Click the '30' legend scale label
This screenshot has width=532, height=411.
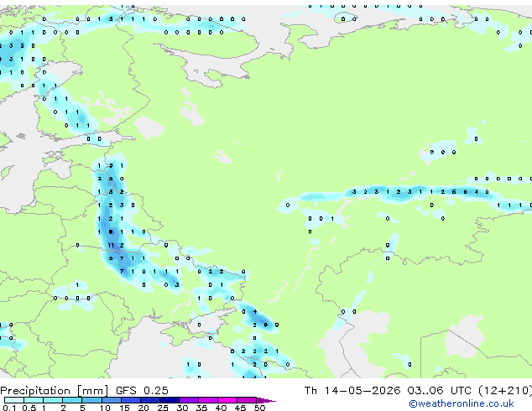[x=182, y=408]
